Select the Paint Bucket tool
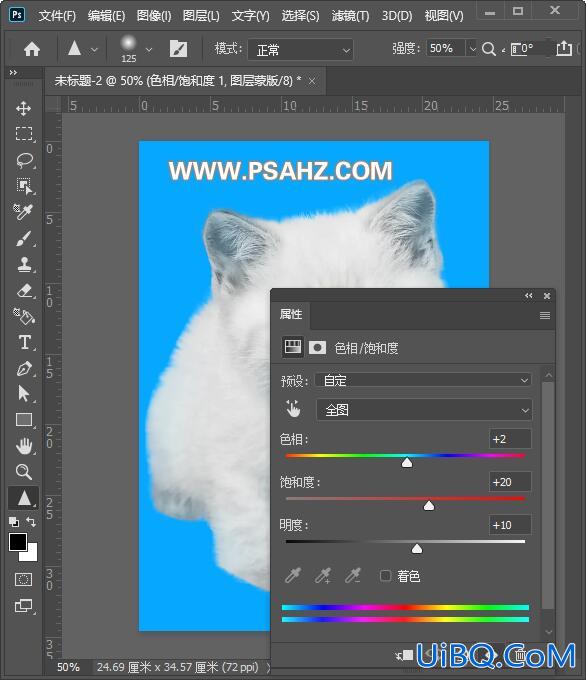The width and height of the screenshot is (586, 680). 24,316
